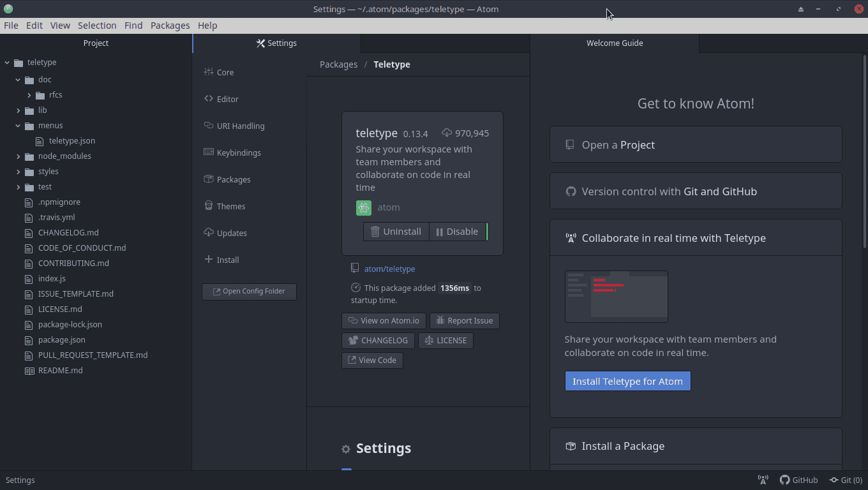Click the URI Handling link icon
The height and width of the screenshot is (490, 868).
tap(209, 126)
